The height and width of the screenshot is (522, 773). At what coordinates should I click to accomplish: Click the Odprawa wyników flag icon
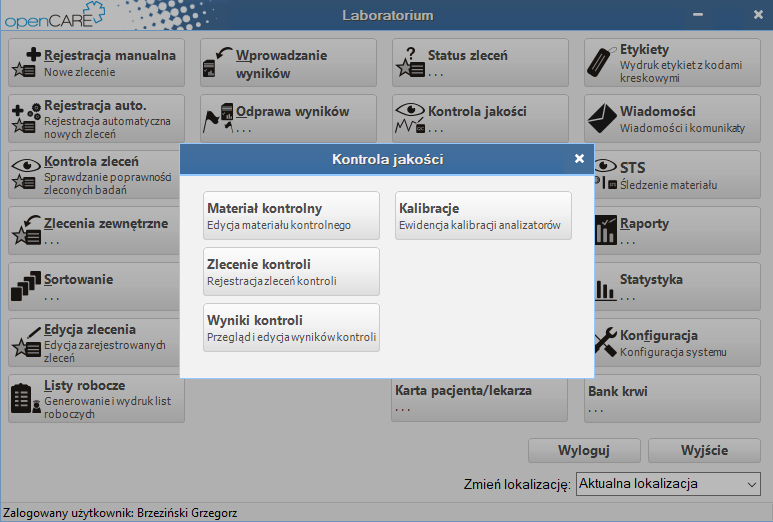point(217,118)
